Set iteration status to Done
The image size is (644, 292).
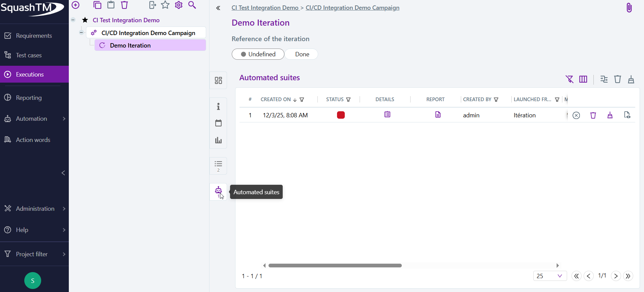(x=302, y=54)
